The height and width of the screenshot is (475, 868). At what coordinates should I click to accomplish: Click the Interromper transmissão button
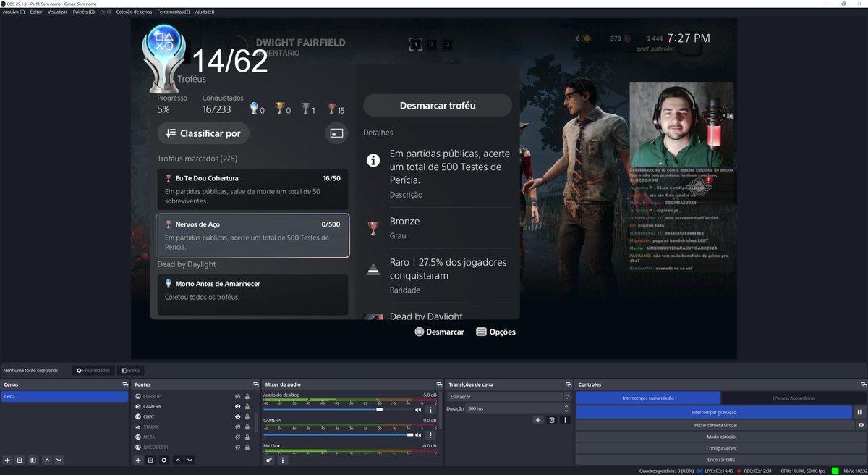click(x=648, y=398)
